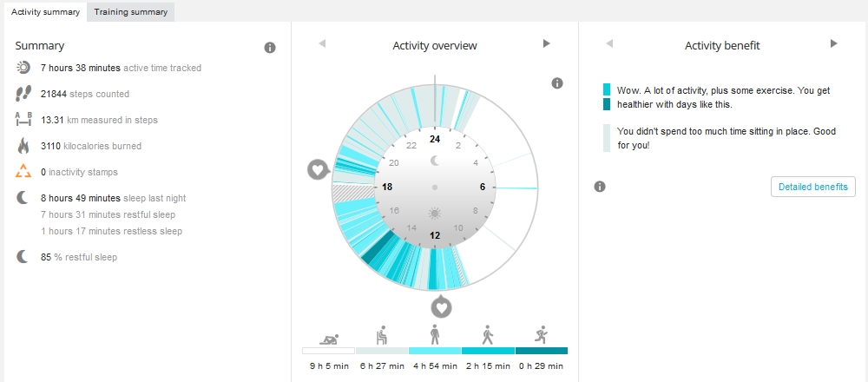Click the footsteps steps counted icon
The image size is (868, 382).
tap(23, 94)
